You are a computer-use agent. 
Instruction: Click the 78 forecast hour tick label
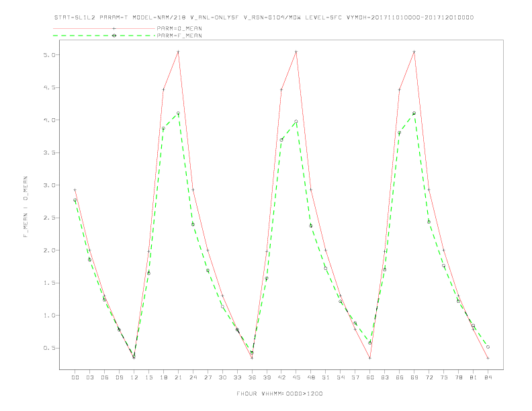[x=459, y=377]
